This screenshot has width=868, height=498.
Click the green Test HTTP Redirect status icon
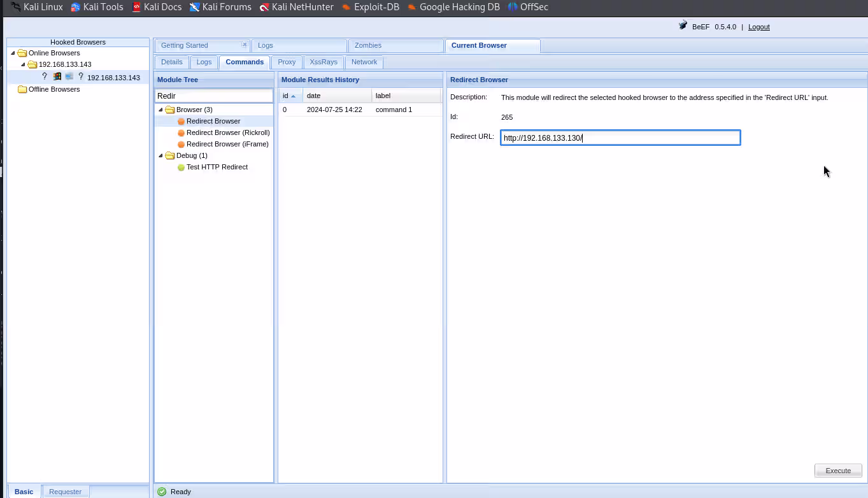[x=181, y=167]
